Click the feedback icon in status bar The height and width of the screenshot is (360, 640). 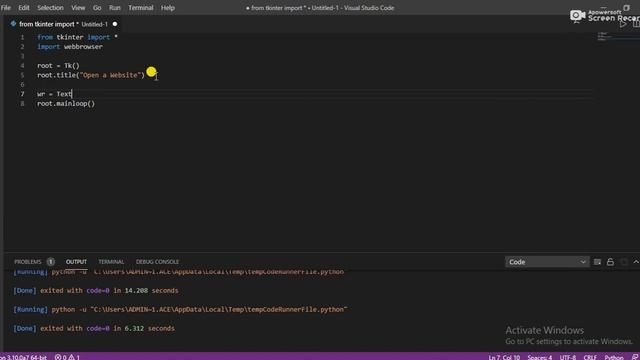pos(635,357)
